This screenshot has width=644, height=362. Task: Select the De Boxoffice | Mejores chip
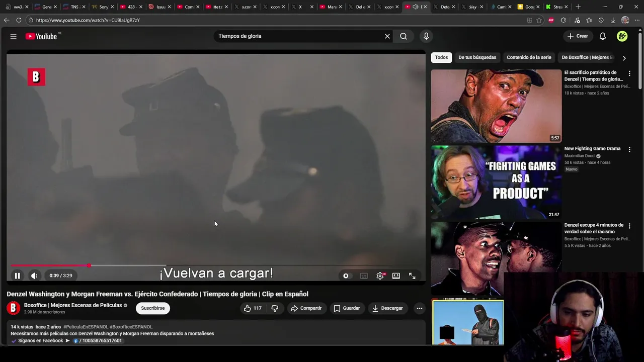tap(588, 57)
